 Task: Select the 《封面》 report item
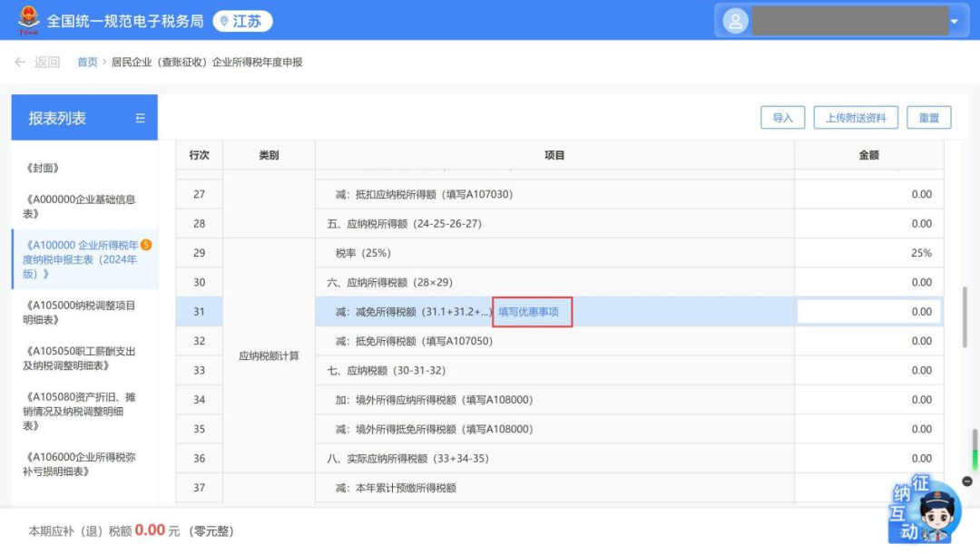44,168
